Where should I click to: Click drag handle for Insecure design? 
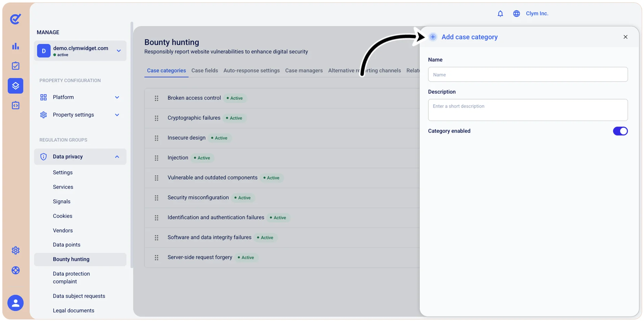(x=157, y=138)
